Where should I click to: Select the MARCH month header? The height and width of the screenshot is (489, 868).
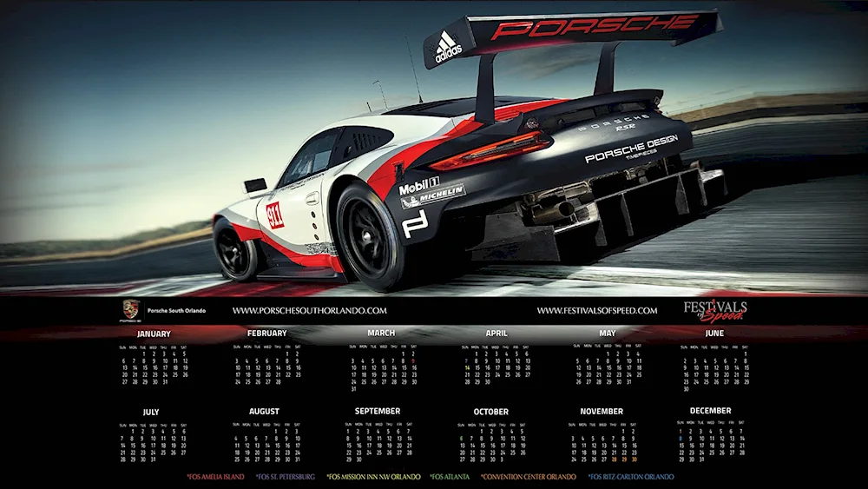click(380, 333)
